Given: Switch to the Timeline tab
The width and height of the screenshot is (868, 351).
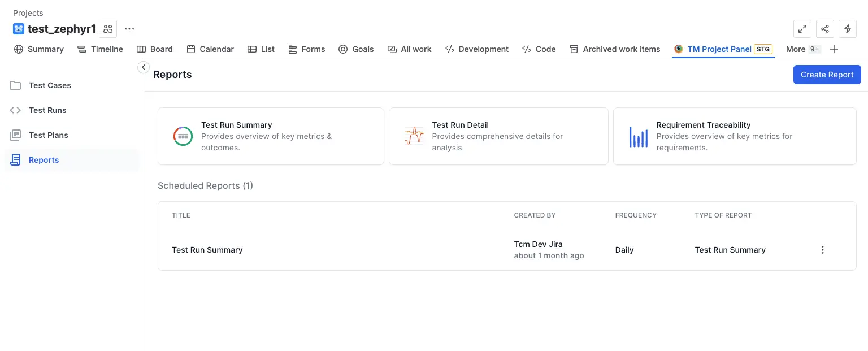Looking at the screenshot, I should (101, 49).
